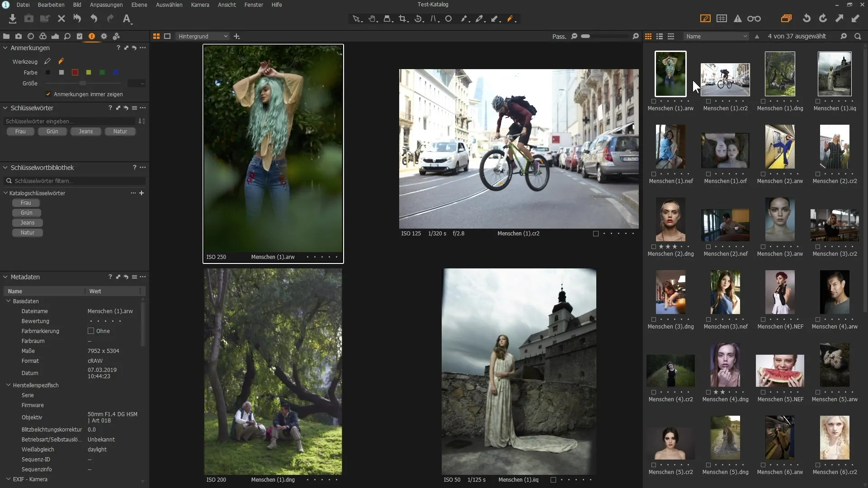Image resolution: width=868 pixels, height=488 pixels.
Task: Toggle color tag box under Menschen (3).arw thumbnail
Action: (763, 247)
